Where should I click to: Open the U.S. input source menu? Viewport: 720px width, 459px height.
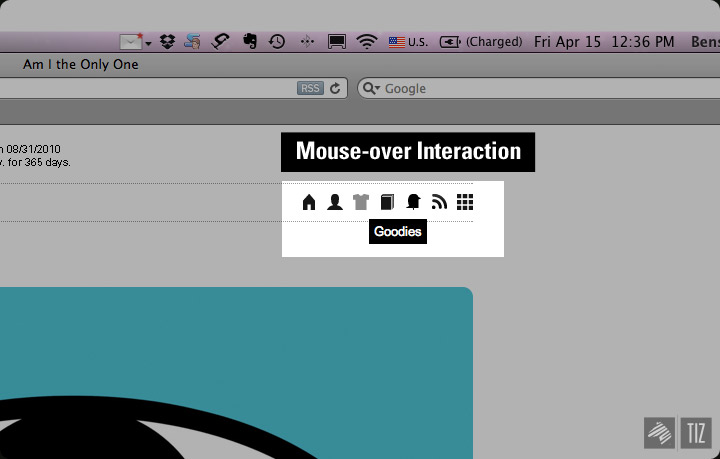(408, 42)
